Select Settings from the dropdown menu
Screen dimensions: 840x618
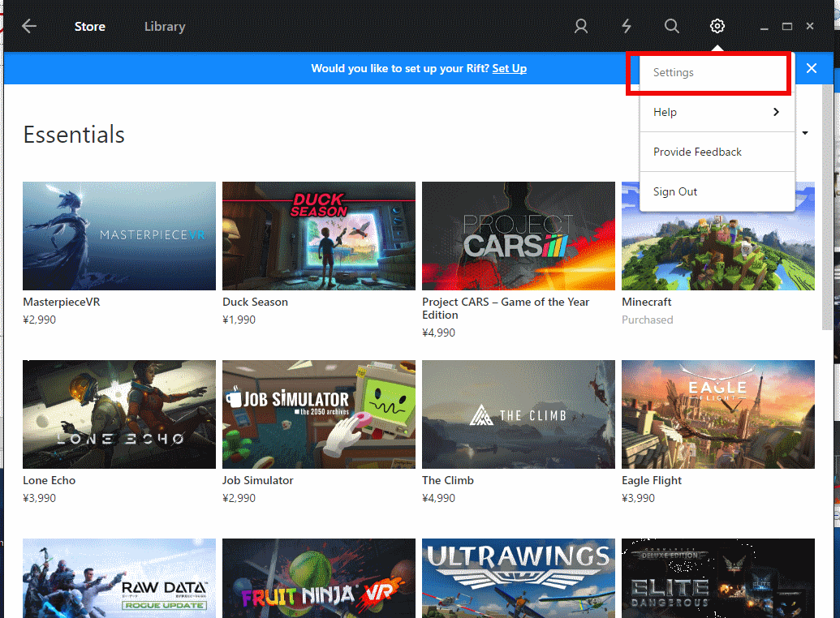coord(717,72)
